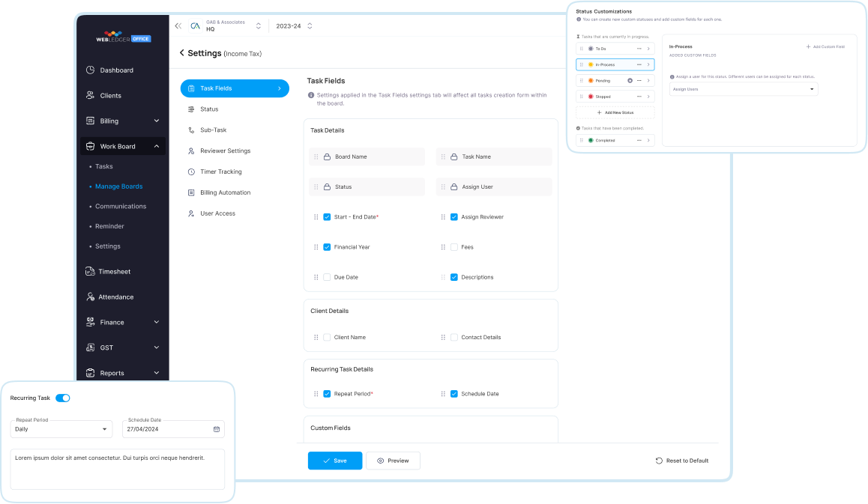
Task: Select the User Access settings icon
Action: click(191, 213)
